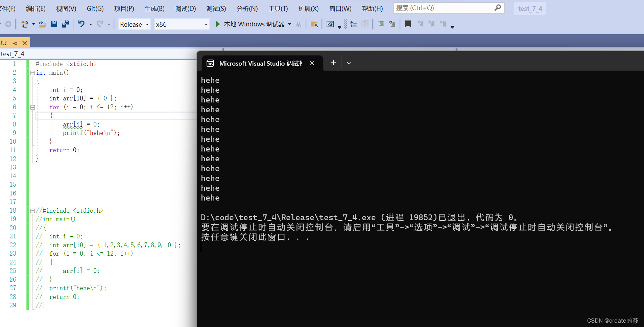
Task: Click the save all files icon
Action: pyautogui.click(x=66, y=24)
